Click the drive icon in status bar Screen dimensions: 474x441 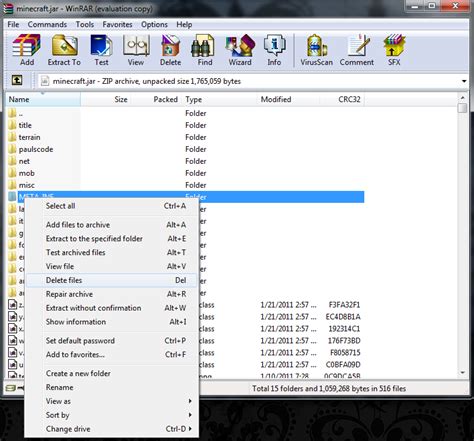click(x=11, y=388)
